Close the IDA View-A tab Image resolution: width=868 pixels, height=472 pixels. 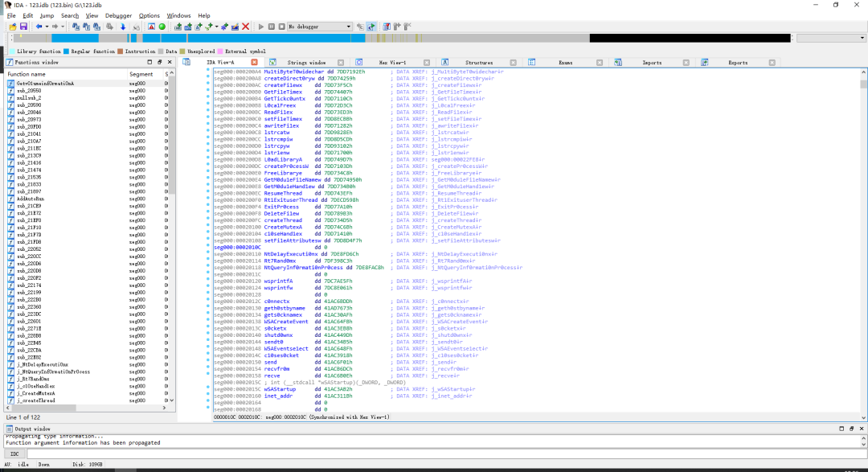(254, 62)
